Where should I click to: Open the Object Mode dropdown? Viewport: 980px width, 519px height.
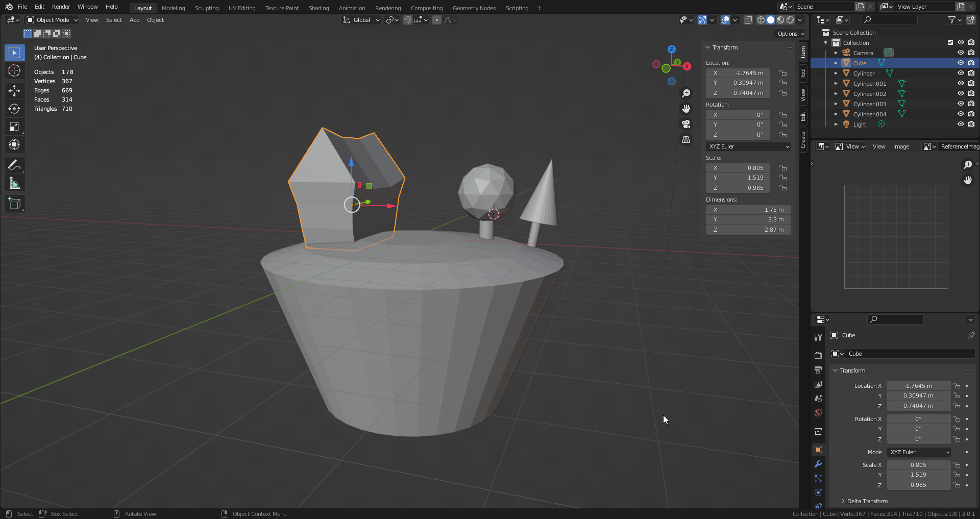click(52, 20)
